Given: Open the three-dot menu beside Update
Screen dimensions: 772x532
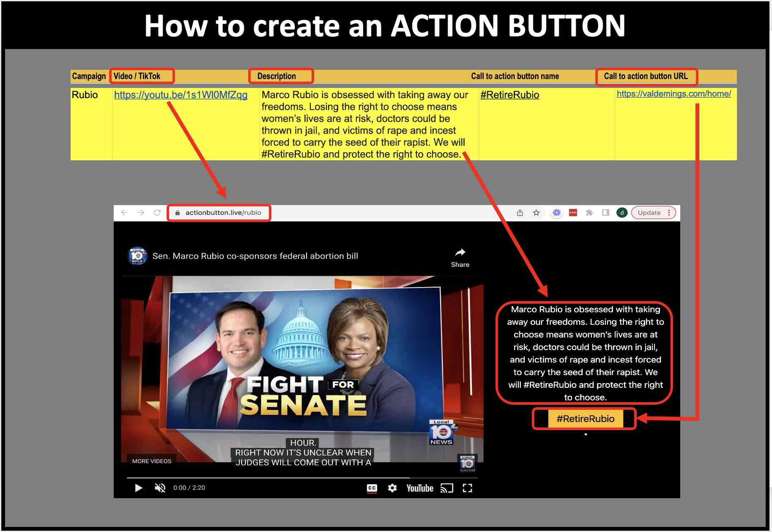Looking at the screenshot, I should [669, 212].
